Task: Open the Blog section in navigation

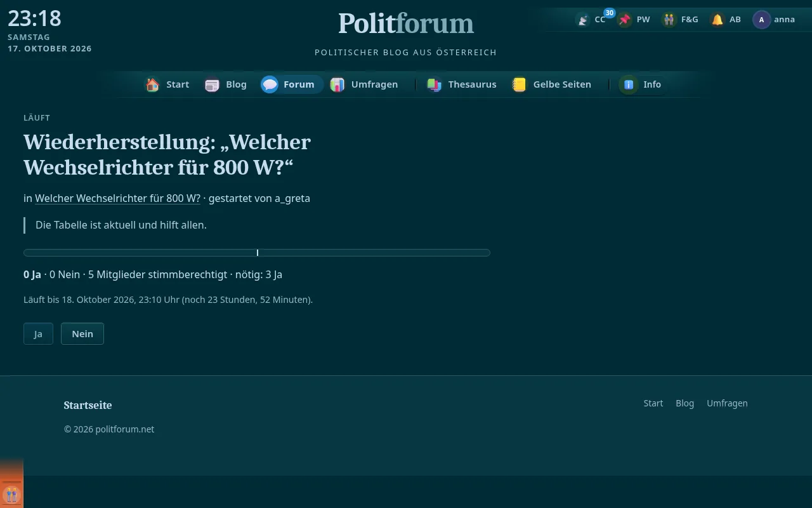Action: click(x=226, y=84)
